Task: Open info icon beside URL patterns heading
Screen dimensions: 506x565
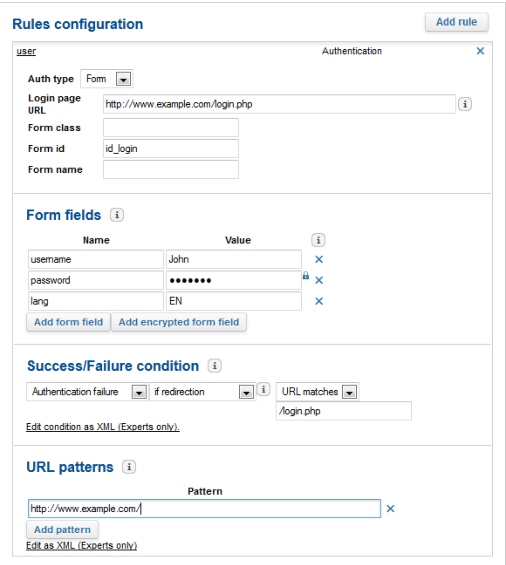Action: pyautogui.click(x=129, y=467)
